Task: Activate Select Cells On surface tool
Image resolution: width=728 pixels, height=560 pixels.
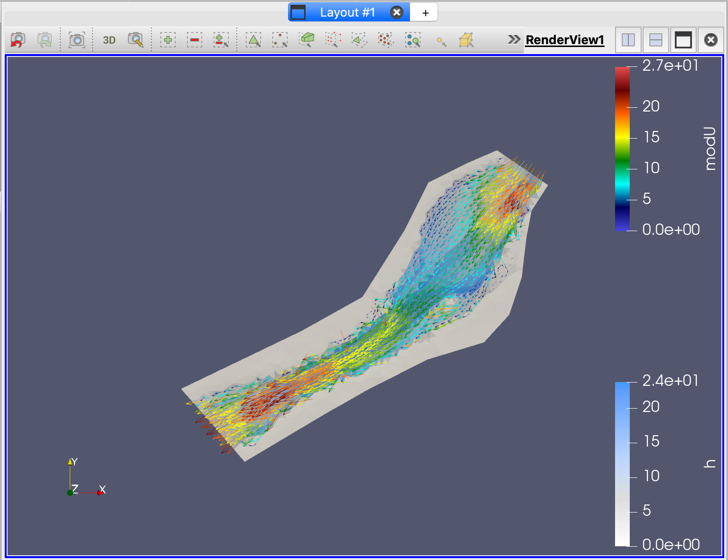Action: point(253,40)
